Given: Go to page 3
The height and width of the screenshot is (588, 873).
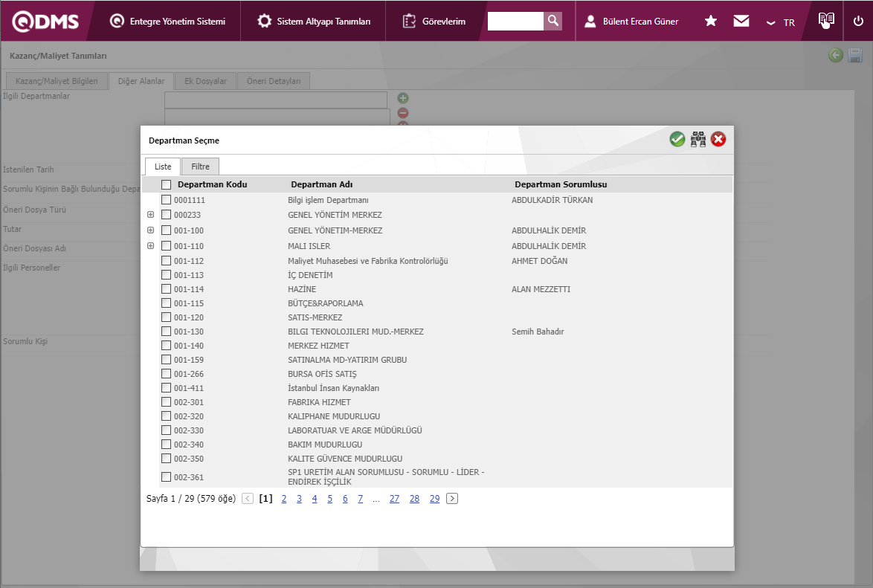Looking at the screenshot, I should coord(299,499).
